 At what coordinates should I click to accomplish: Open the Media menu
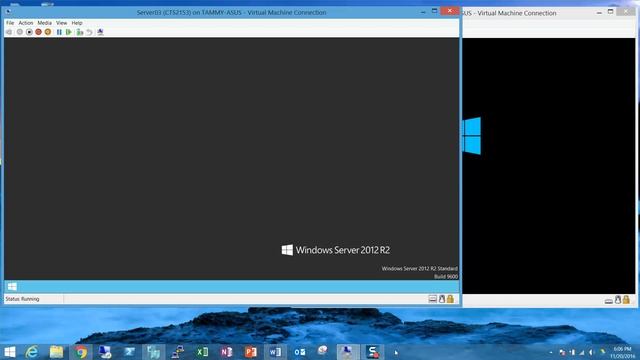tap(44, 23)
